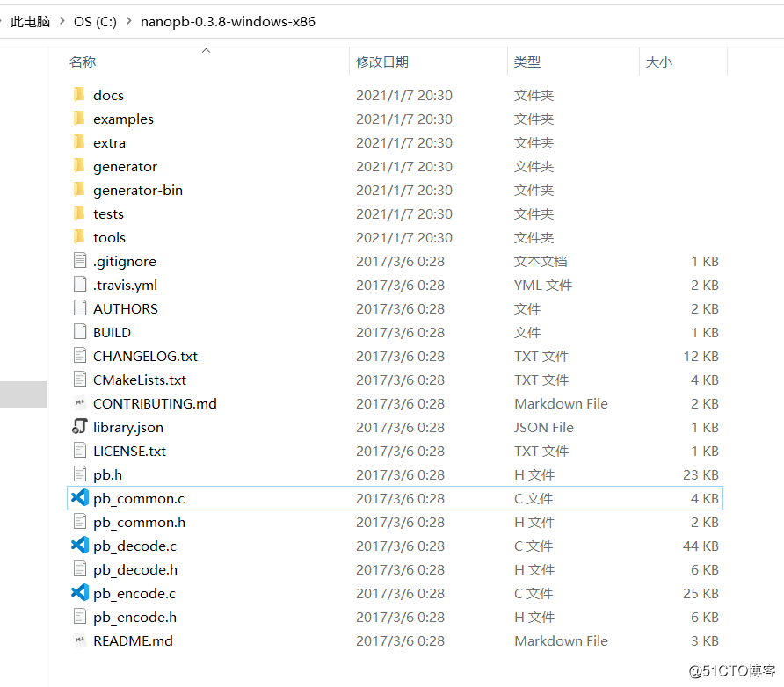Go to OS (C:) in address bar
This screenshot has width=784, height=687.
click(x=95, y=21)
